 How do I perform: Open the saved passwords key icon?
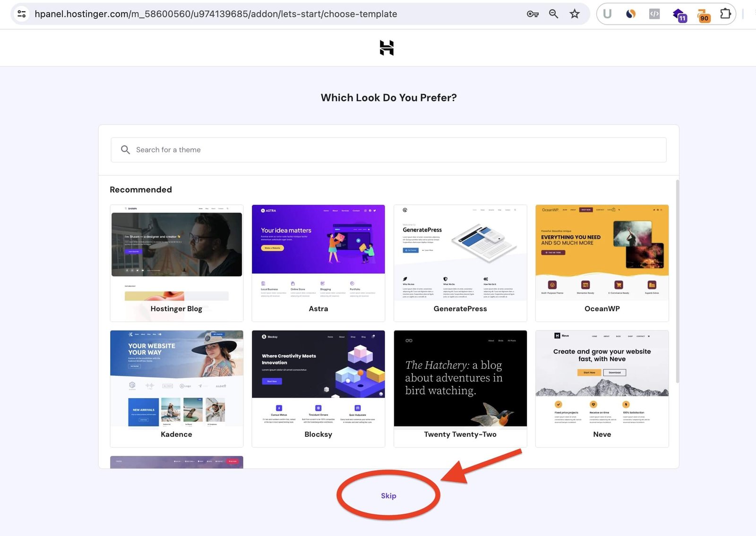pyautogui.click(x=533, y=14)
